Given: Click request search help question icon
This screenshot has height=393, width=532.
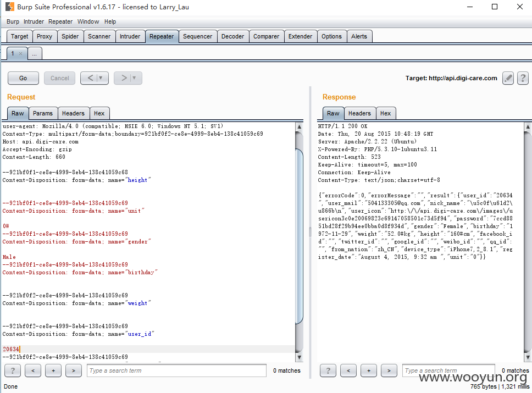Looking at the screenshot, I should click(13, 370).
